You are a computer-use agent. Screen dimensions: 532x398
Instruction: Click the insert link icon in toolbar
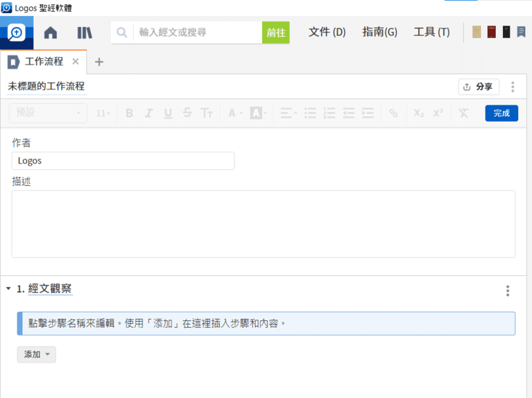coord(393,113)
